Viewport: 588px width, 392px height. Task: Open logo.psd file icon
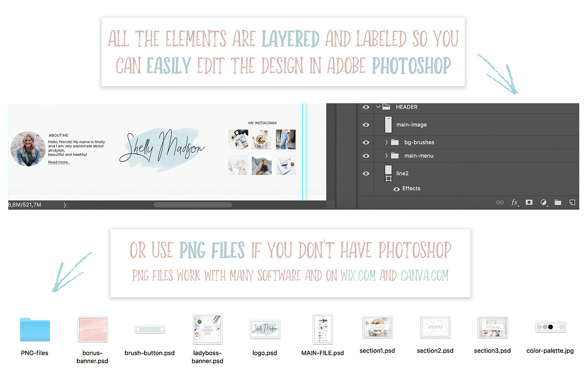tap(265, 329)
